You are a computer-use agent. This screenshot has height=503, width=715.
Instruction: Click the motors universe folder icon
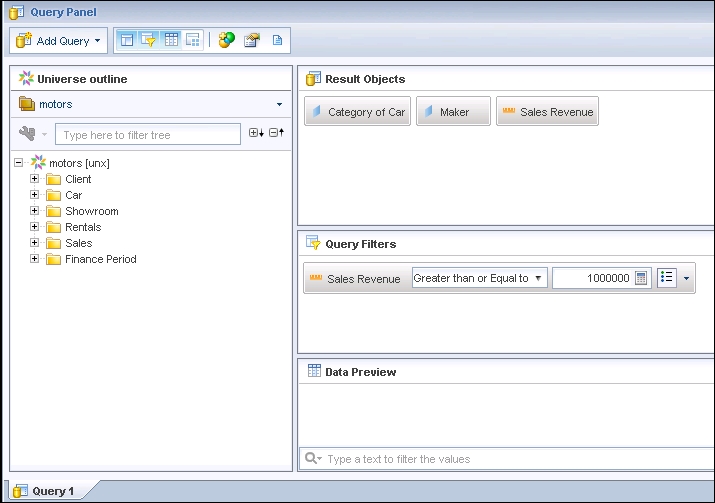[27, 104]
